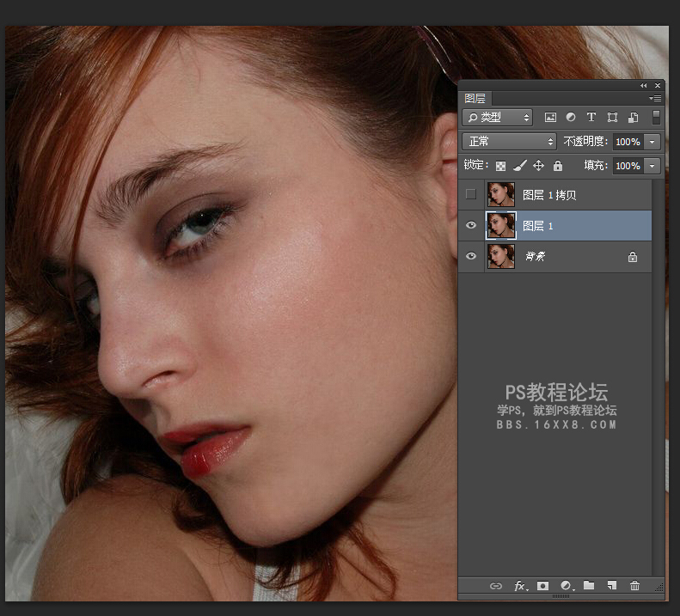
Task: Show the 图层 1 拷贝 layer
Action: (x=470, y=195)
